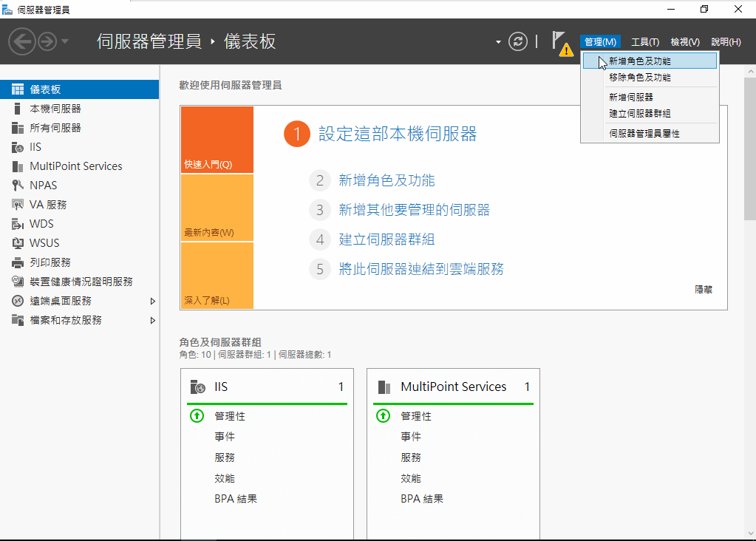Viewport: 756px width, 541px height.
Task: Open 本機伺服器 in the sidebar
Action: (x=55, y=109)
